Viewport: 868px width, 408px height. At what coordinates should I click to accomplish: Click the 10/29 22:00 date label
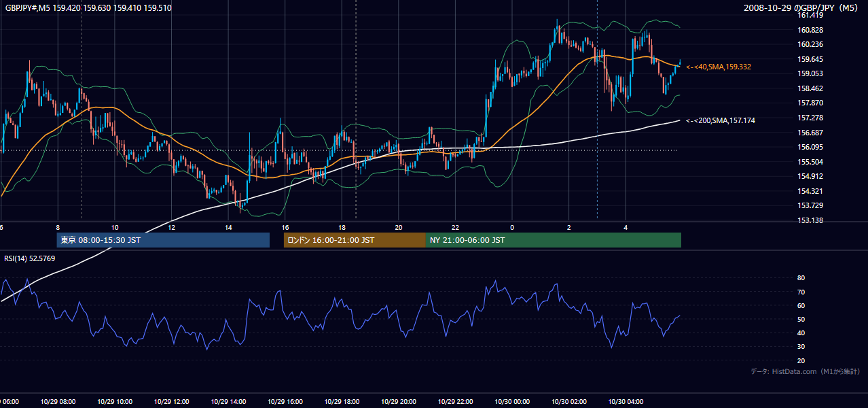pos(455,402)
